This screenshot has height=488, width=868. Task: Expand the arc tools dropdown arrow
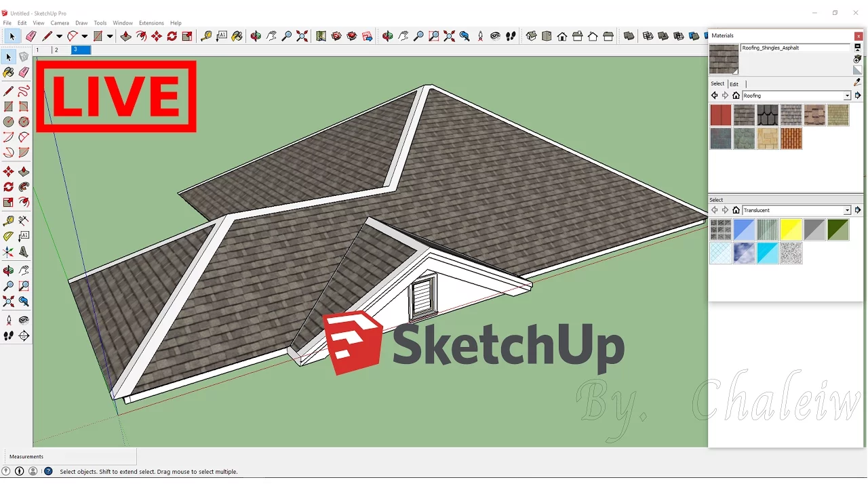pos(84,37)
